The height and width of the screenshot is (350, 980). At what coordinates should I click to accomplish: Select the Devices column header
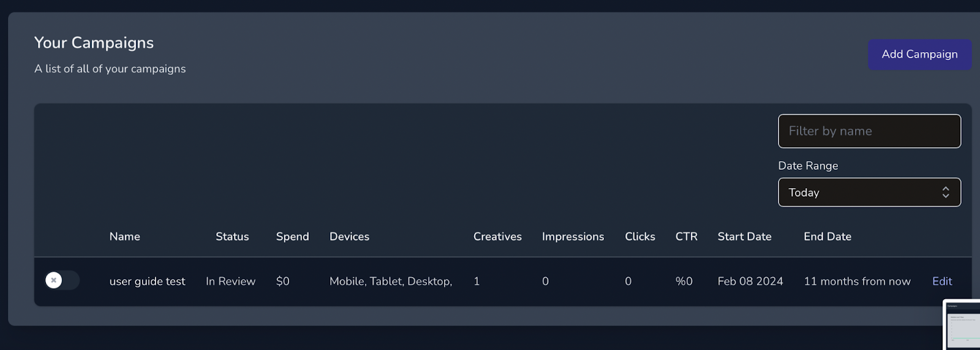[349, 237]
